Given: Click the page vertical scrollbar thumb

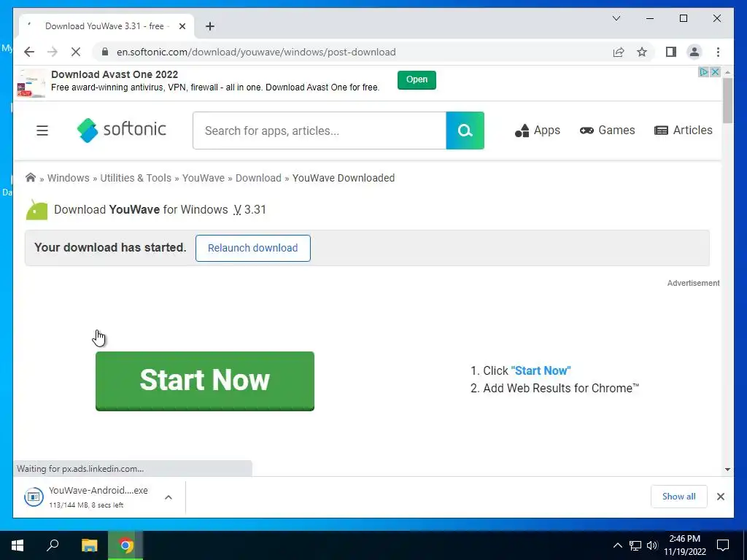Looking at the screenshot, I should pos(727,101).
